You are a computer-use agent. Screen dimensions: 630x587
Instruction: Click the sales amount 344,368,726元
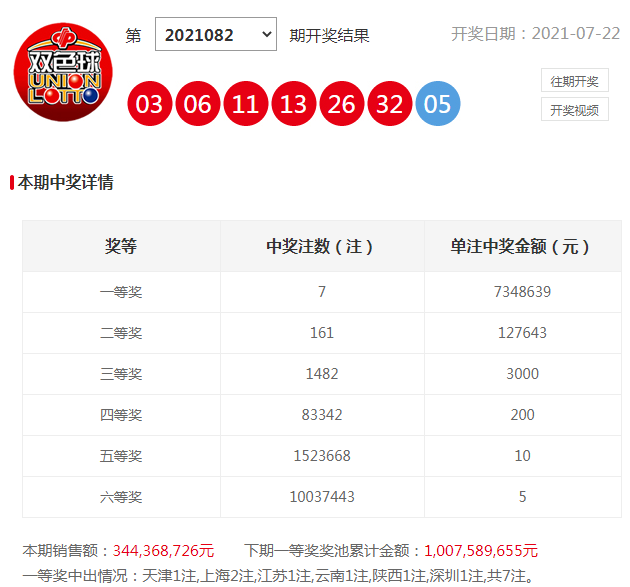pyautogui.click(x=163, y=550)
